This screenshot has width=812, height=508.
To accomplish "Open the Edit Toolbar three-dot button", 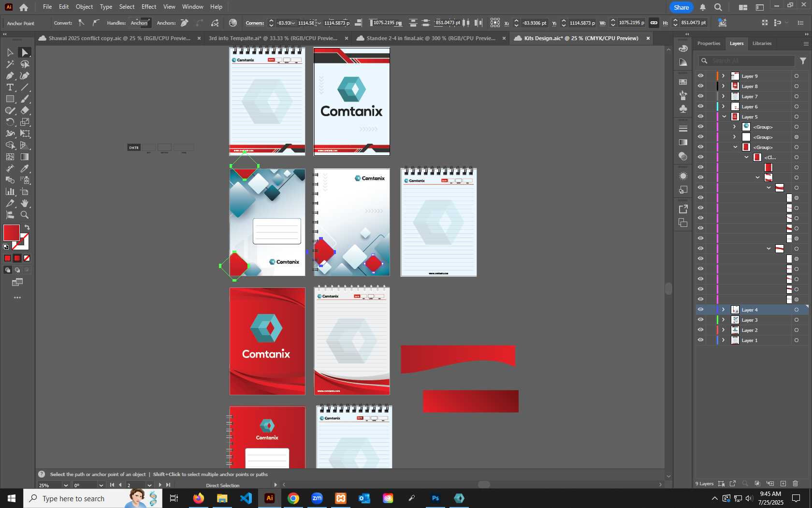I will click(17, 298).
